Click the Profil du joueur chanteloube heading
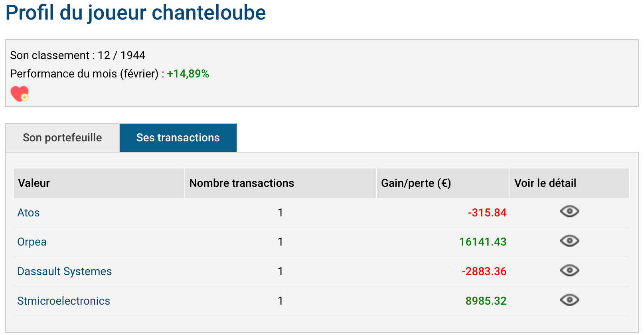The image size is (644, 335). (x=136, y=13)
